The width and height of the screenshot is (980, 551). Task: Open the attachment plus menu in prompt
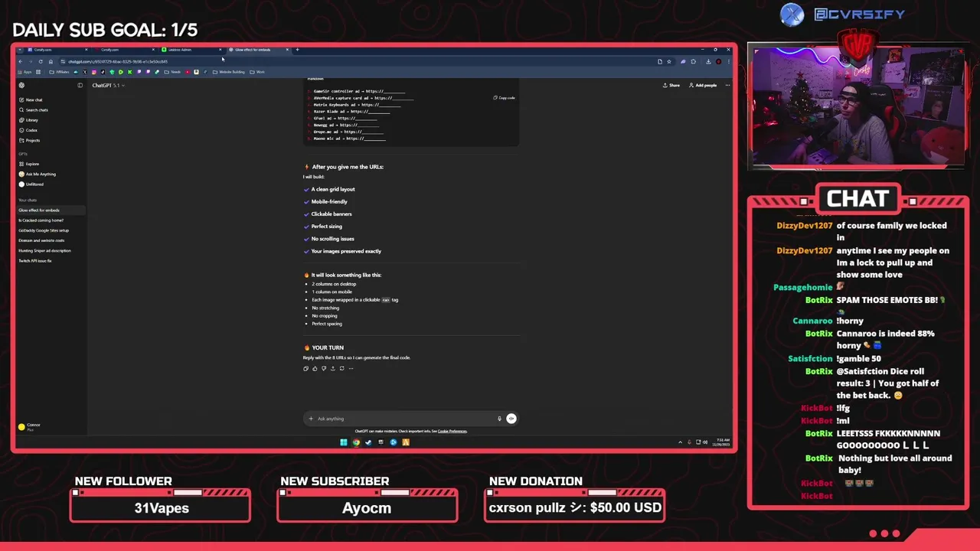(x=311, y=419)
